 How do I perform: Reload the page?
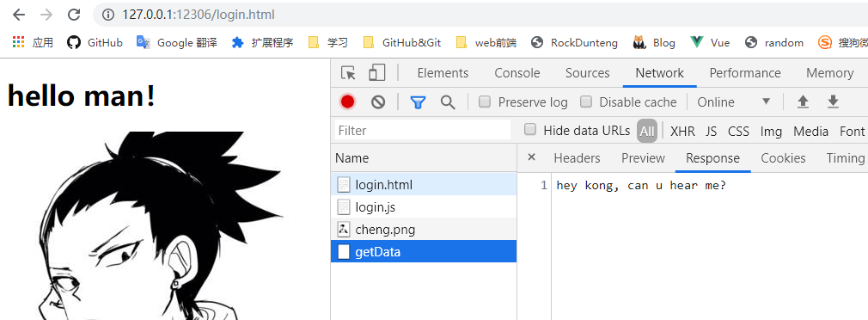tap(73, 15)
